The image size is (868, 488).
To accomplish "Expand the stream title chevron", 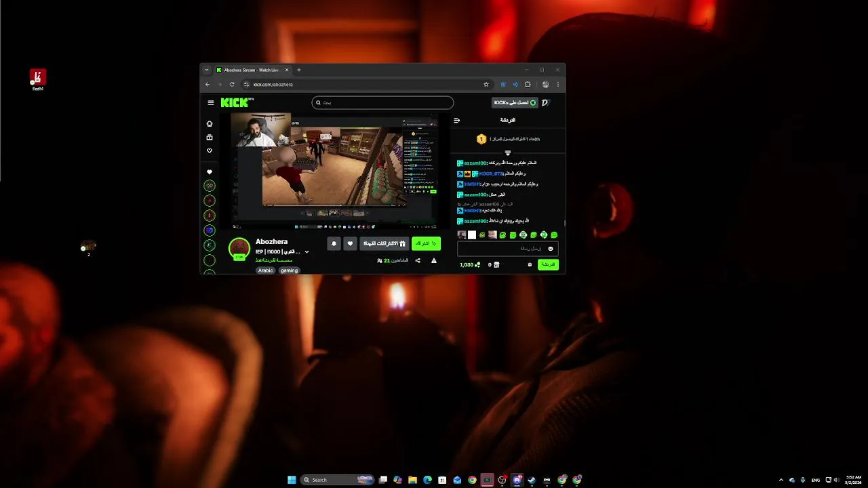I will pyautogui.click(x=307, y=252).
